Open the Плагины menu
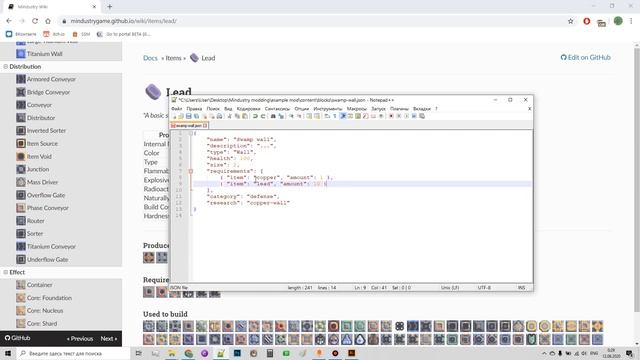The width and height of the screenshot is (640, 360). pos(399,109)
